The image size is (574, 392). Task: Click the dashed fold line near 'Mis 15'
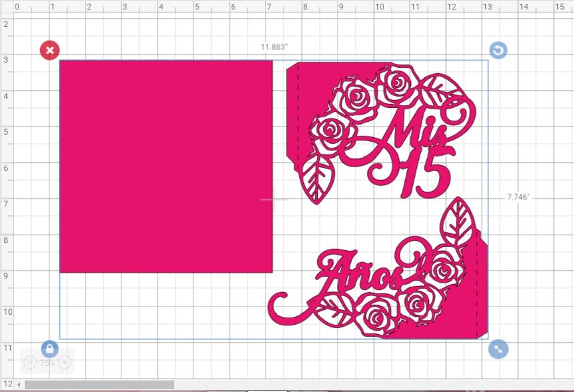pyautogui.click(x=299, y=116)
